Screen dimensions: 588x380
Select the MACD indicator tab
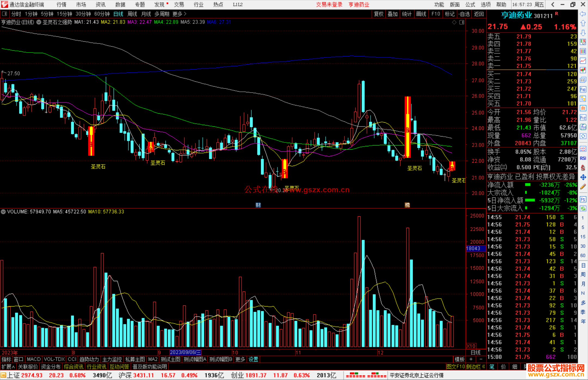pos(33,359)
